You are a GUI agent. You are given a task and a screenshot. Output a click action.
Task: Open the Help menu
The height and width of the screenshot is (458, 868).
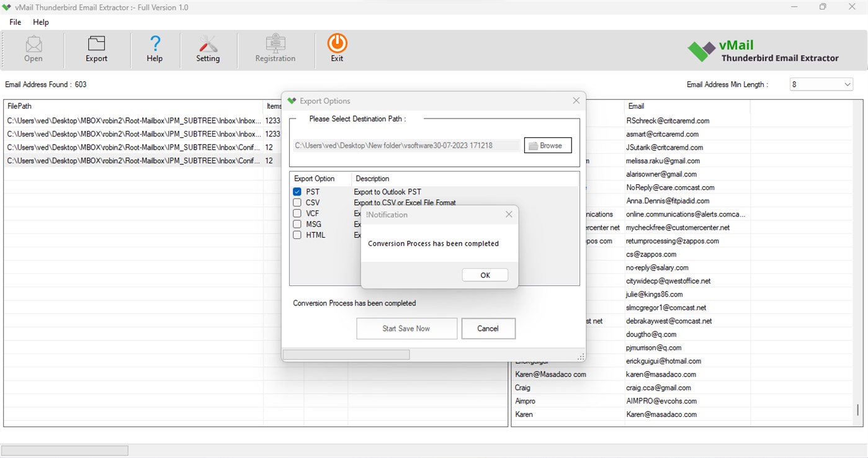41,22
